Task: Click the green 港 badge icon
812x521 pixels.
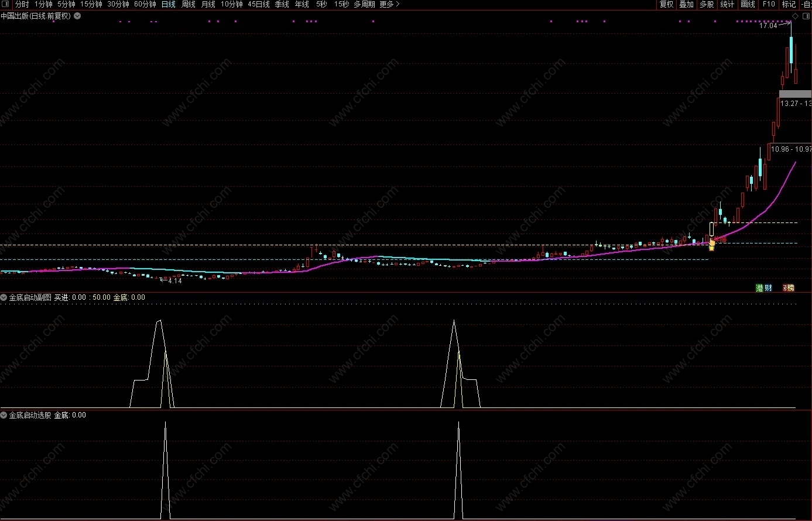Action: click(759, 287)
